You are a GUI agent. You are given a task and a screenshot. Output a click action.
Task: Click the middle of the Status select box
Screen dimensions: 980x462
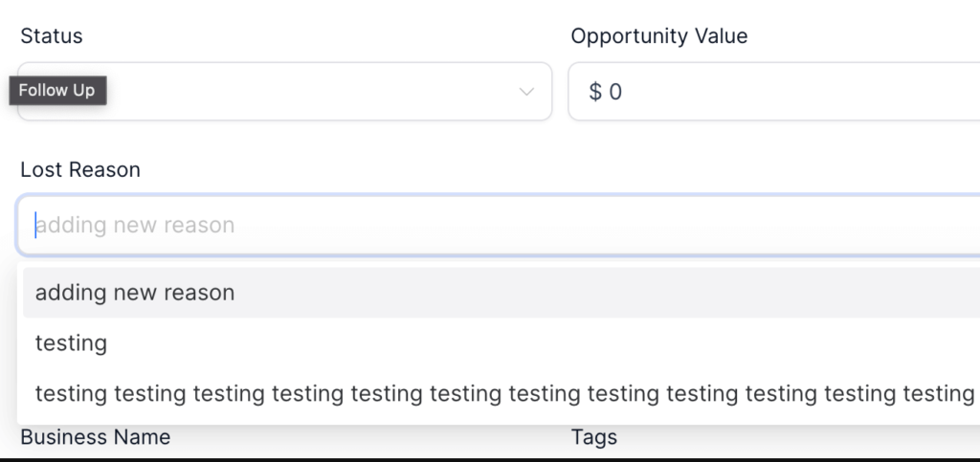point(284,92)
